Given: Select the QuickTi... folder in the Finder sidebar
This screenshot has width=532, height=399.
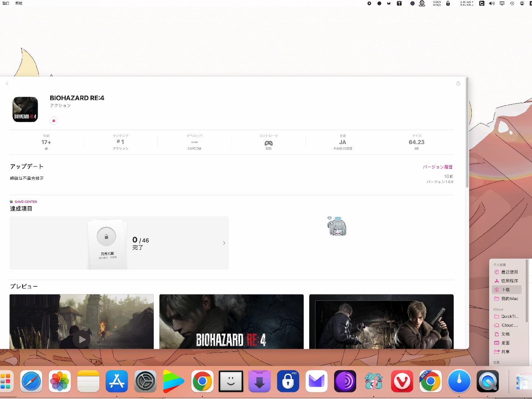Looking at the screenshot, I should pyautogui.click(x=507, y=316).
